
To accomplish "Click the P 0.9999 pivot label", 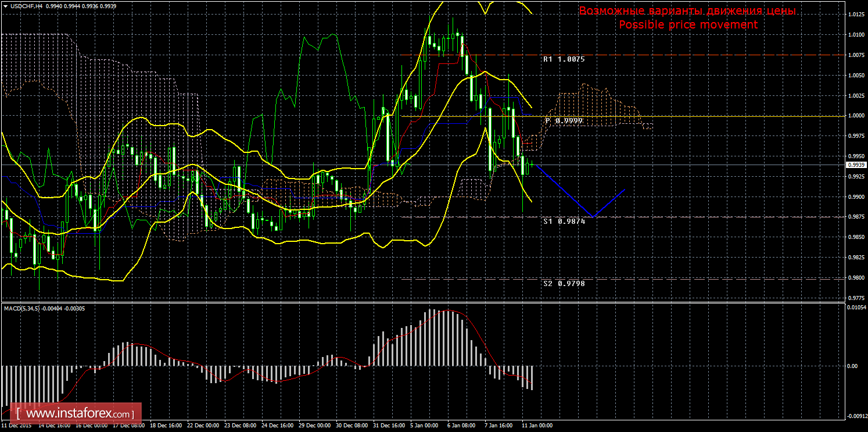I will point(564,120).
